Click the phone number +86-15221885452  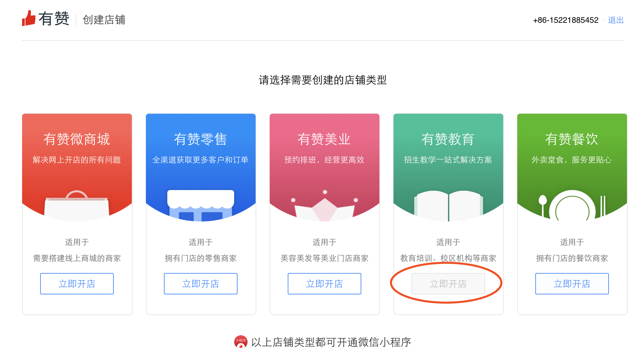566,20
